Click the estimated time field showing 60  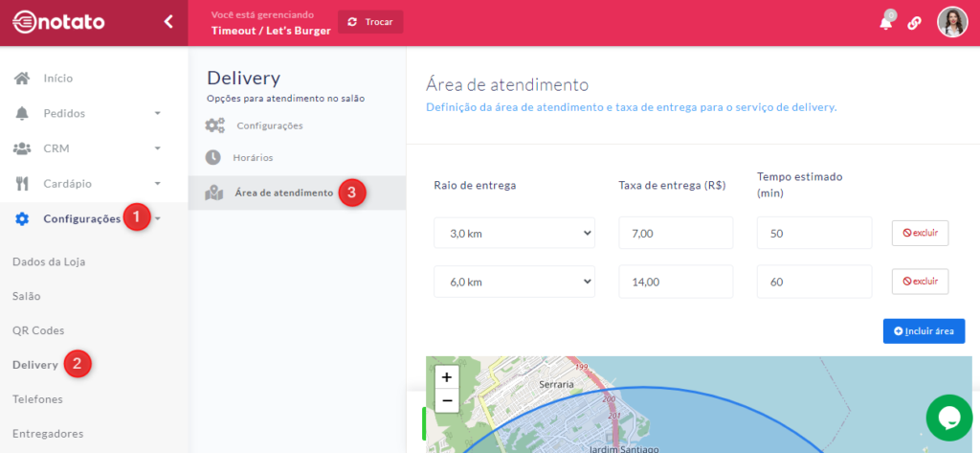pos(813,282)
